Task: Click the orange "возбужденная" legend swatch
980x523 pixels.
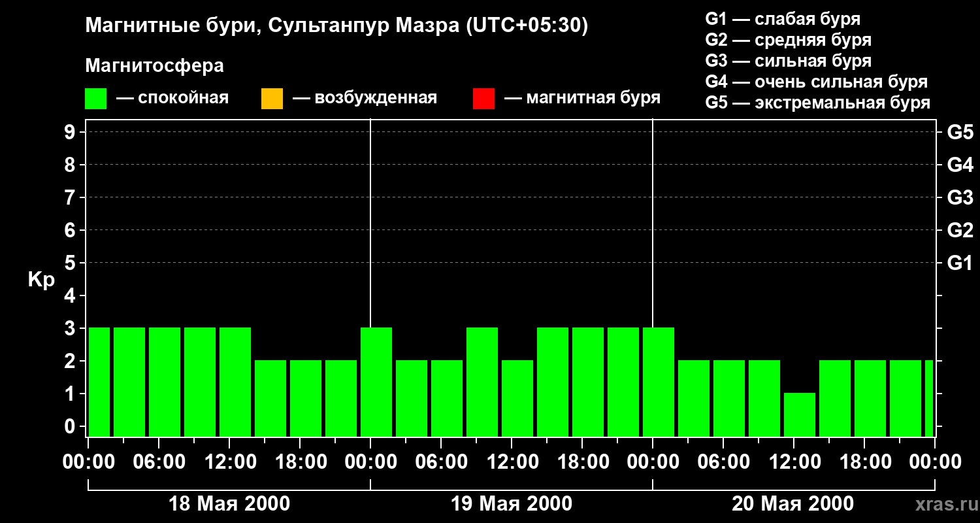Action: pos(272,99)
